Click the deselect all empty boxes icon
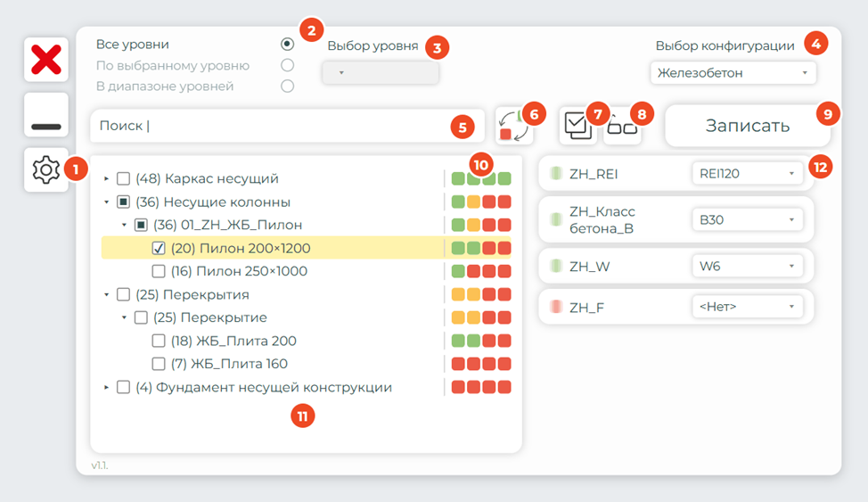868x502 pixels. tap(622, 126)
